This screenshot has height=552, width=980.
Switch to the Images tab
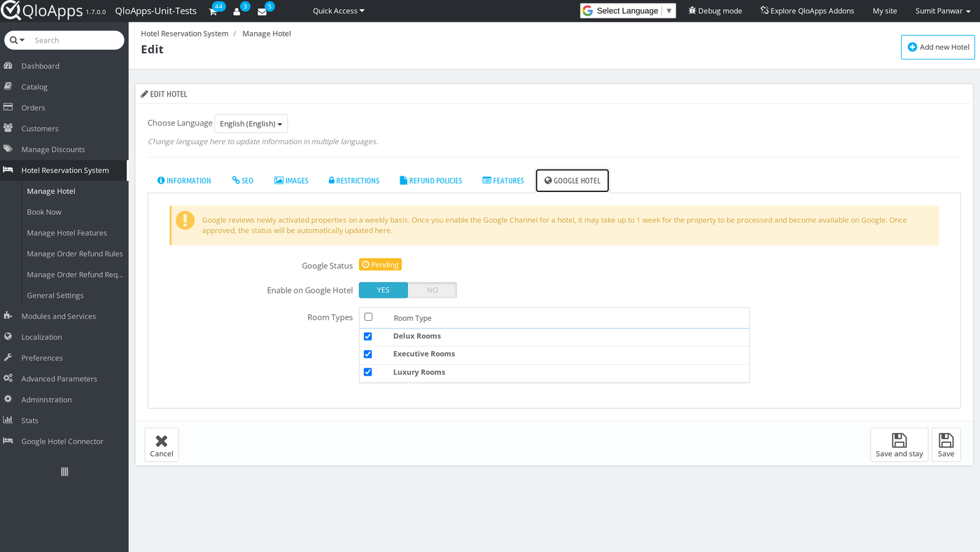(291, 181)
